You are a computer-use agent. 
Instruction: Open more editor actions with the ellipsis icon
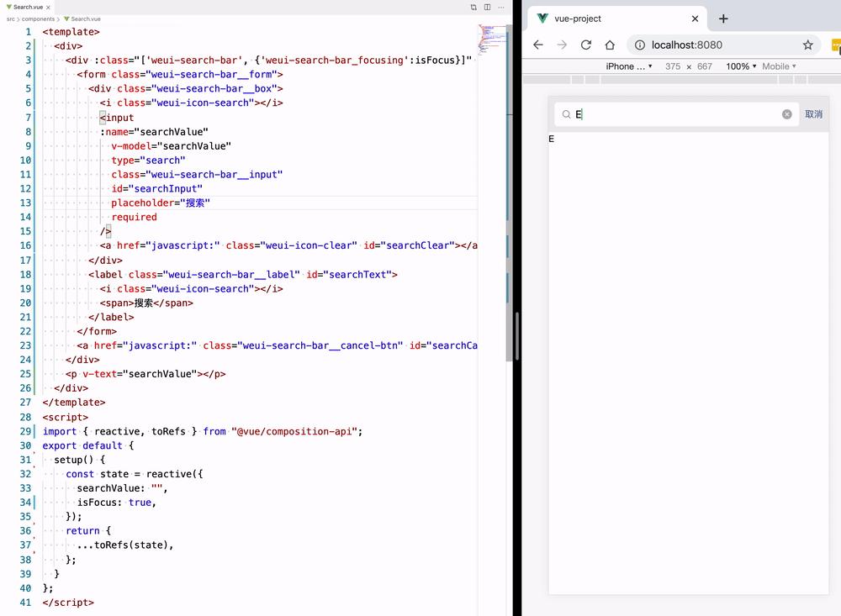[x=502, y=6]
